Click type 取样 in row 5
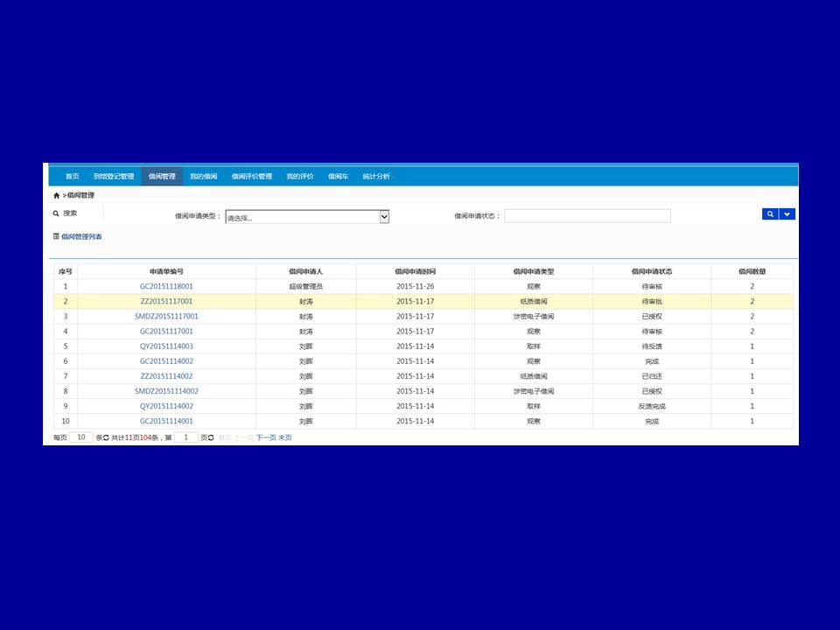 pos(534,346)
